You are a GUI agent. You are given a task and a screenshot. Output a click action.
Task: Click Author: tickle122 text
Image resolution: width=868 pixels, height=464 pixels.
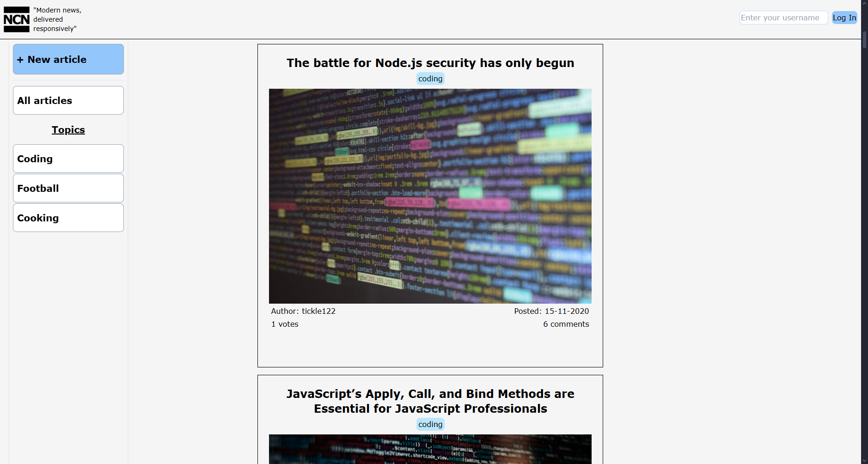coord(303,311)
